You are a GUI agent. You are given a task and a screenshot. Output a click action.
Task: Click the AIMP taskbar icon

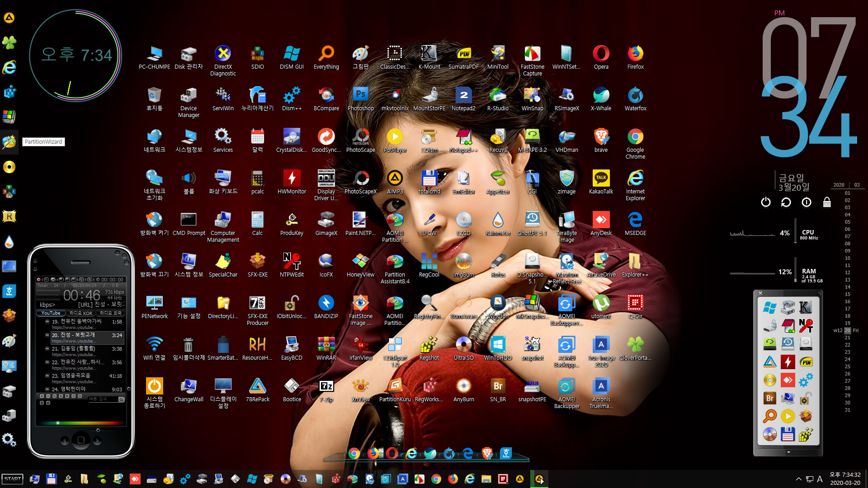tap(539, 479)
